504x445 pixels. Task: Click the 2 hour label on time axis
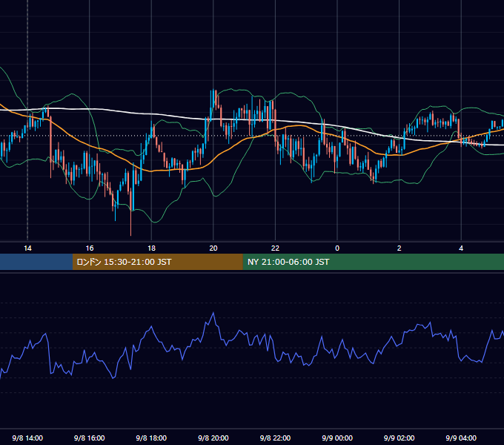click(x=399, y=248)
